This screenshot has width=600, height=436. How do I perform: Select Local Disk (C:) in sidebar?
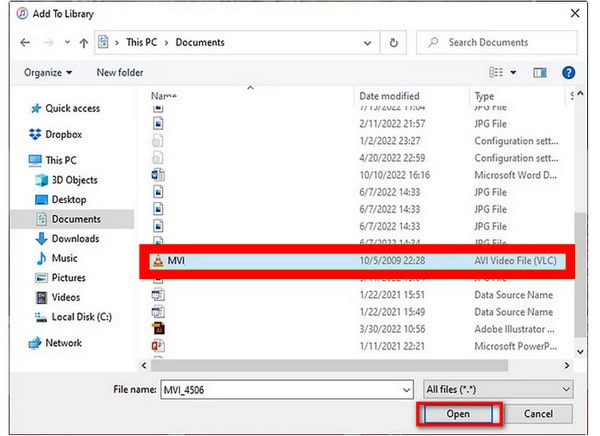(x=79, y=317)
